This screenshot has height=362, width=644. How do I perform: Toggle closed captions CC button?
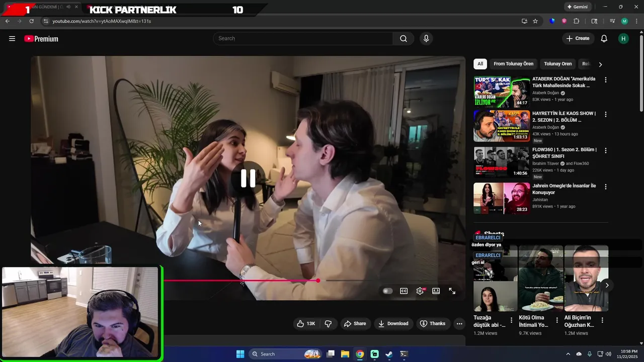pos(404,291)
